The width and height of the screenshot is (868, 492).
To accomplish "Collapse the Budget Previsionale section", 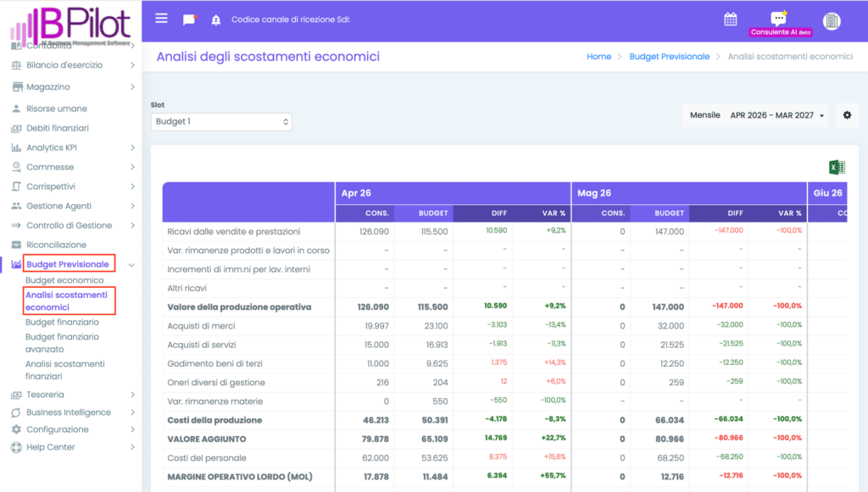I will (x=131, y=265).
